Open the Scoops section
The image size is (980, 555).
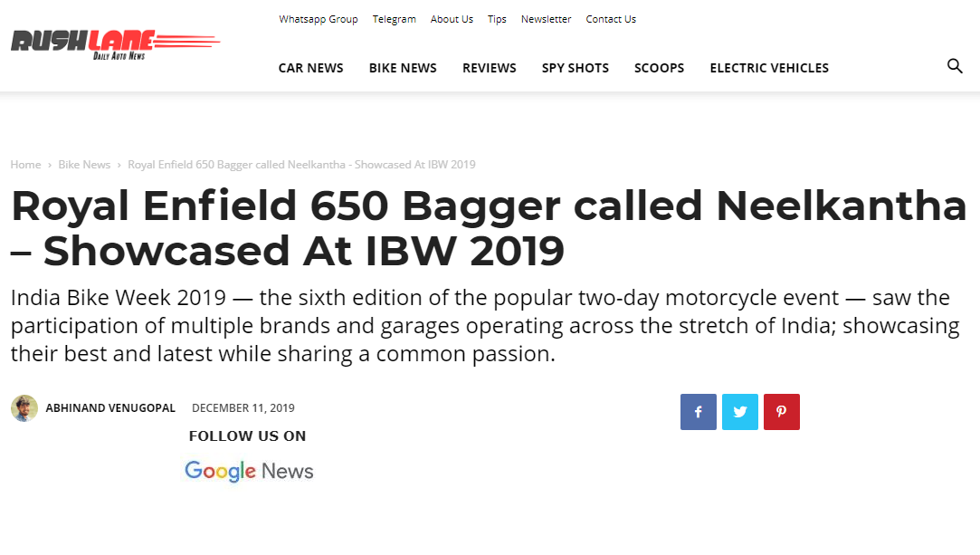660,68
